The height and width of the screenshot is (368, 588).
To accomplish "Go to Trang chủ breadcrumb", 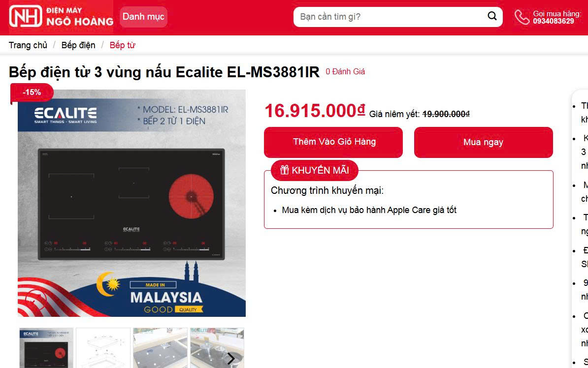I will point(28,45).
